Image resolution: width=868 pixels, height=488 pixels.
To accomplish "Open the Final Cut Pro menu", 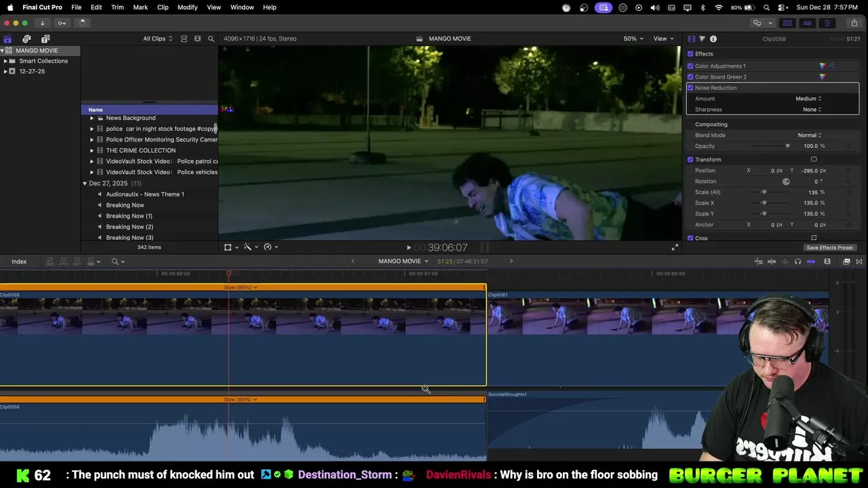I will [x=42, y=7].
